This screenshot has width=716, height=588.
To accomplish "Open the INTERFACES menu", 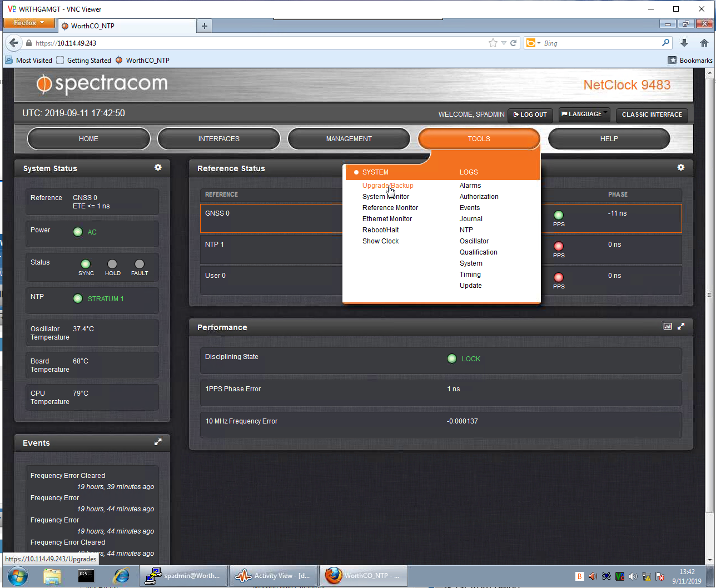I will click(x=219, y=139).
